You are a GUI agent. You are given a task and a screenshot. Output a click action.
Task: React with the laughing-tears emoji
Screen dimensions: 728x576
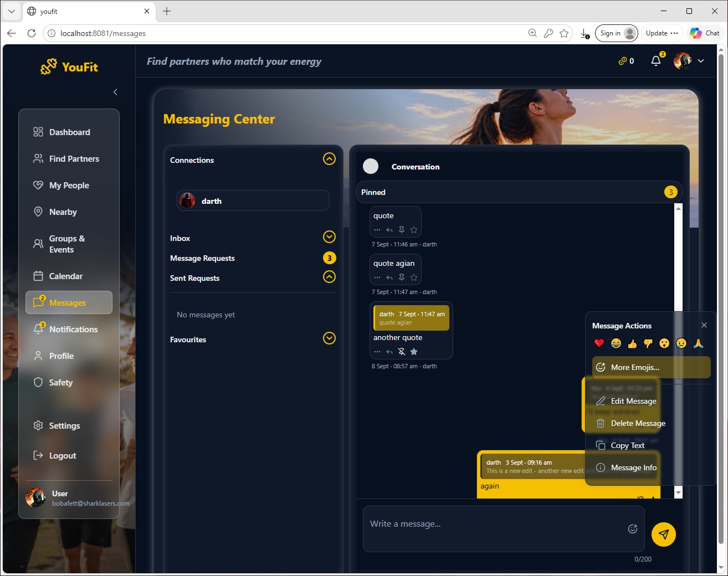616,343
